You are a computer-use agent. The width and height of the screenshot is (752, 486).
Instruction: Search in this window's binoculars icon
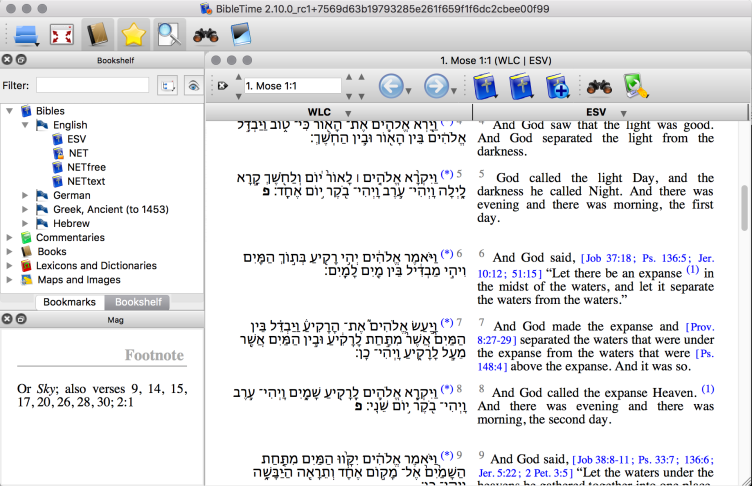[600, 86]
